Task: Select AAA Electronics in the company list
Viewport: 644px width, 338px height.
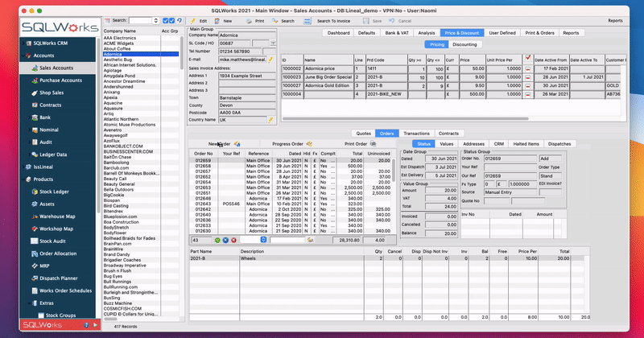Action: click(119, 38)
